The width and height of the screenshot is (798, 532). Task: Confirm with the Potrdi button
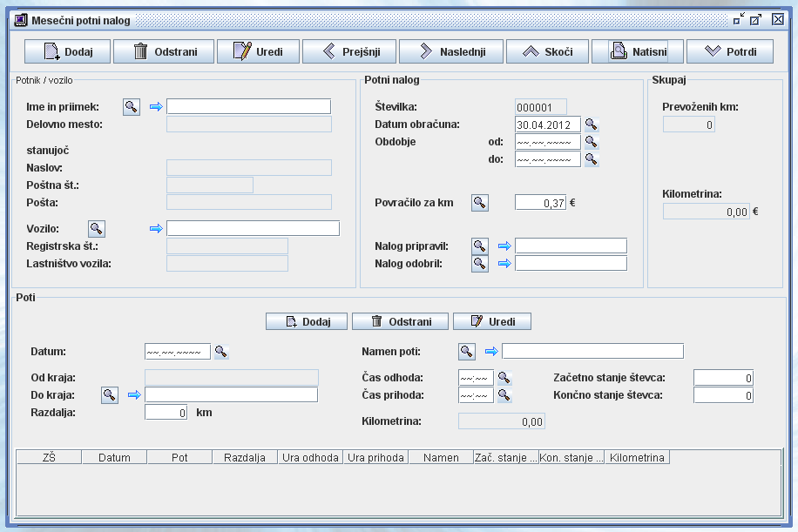click(x=729, y=51)
